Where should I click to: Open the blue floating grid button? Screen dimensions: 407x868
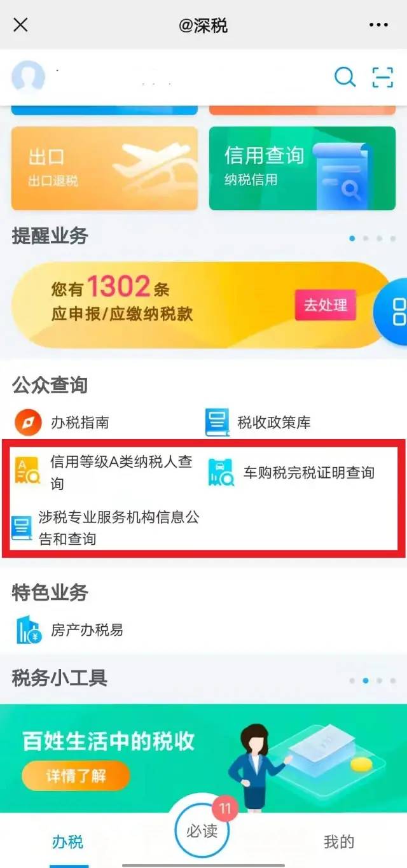393,312
